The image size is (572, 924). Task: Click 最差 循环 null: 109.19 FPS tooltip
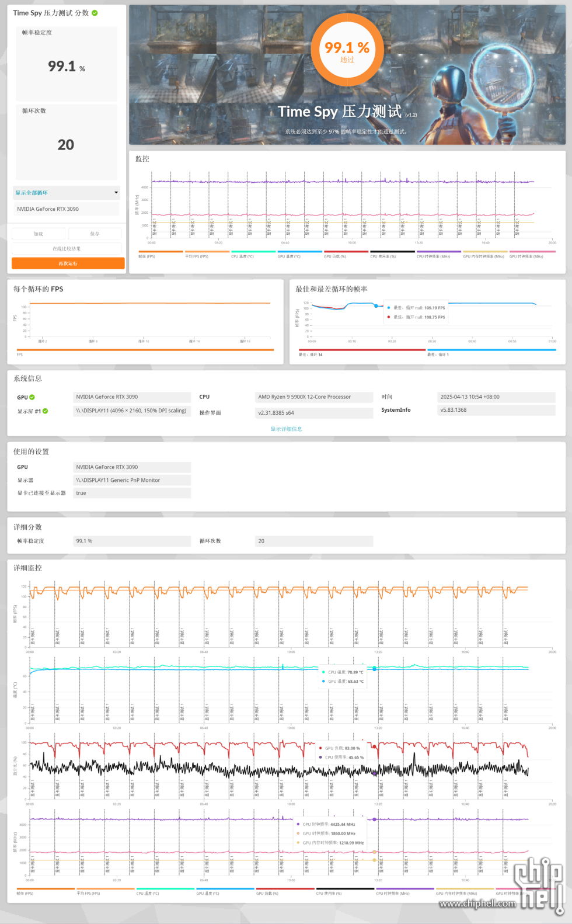tap(419, 308)
